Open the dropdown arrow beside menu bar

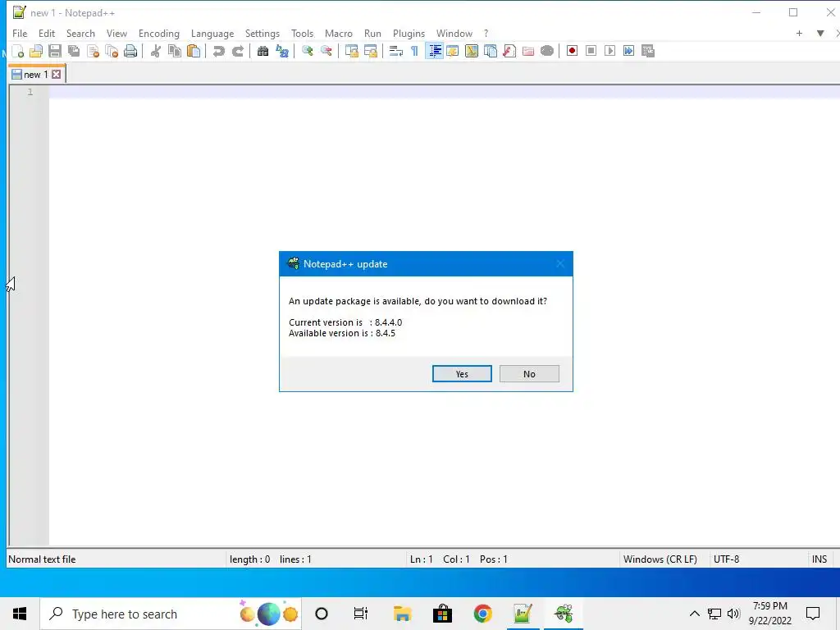[x=820, y=33]
